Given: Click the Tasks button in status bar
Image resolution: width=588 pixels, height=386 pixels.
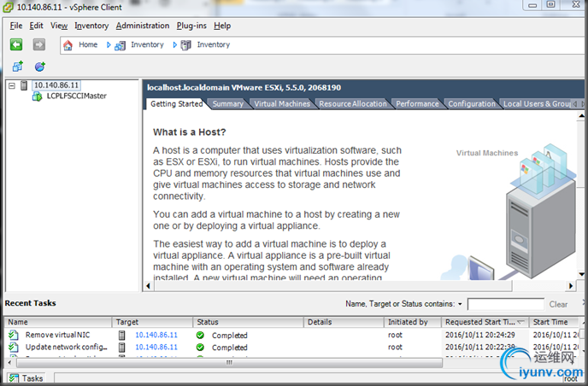Looking at the screenshot, I should tap(26, 378).
